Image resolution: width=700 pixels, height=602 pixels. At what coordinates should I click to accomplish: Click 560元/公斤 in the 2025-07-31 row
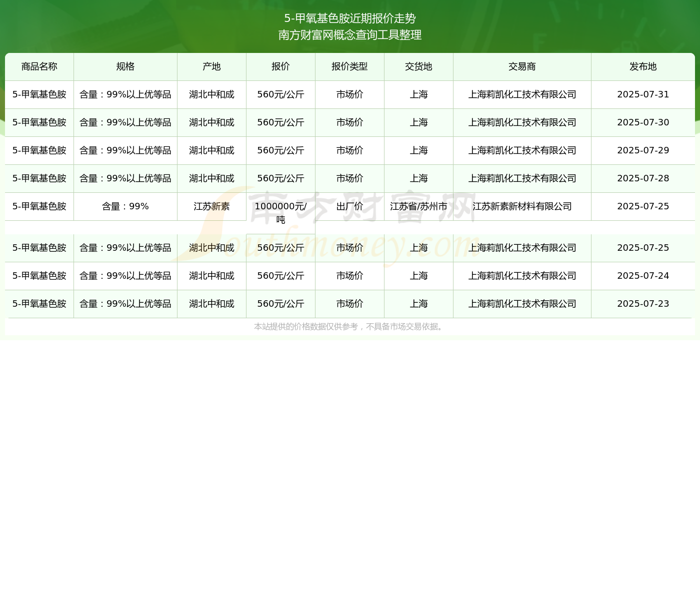pos(280,94)
